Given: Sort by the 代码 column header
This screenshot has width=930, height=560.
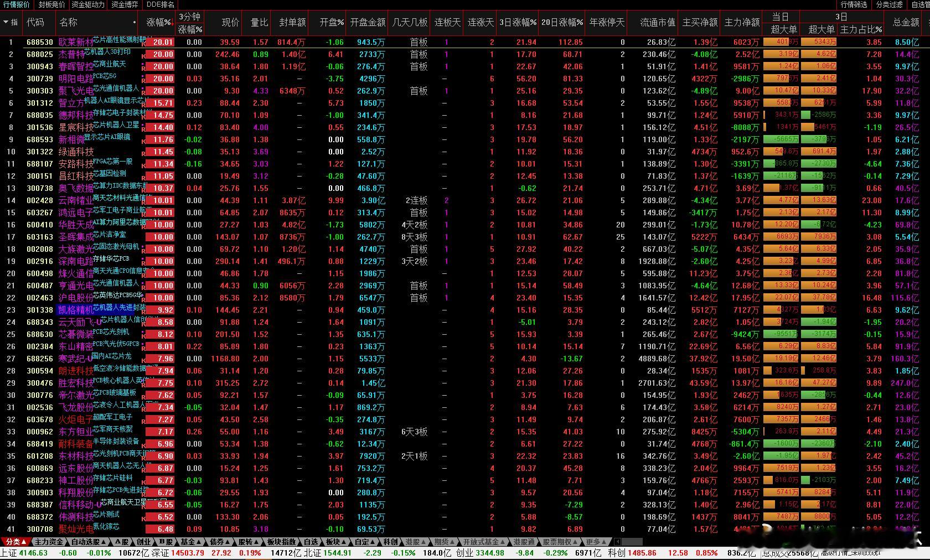Looking at the screenshot, I should coord(35,22).
